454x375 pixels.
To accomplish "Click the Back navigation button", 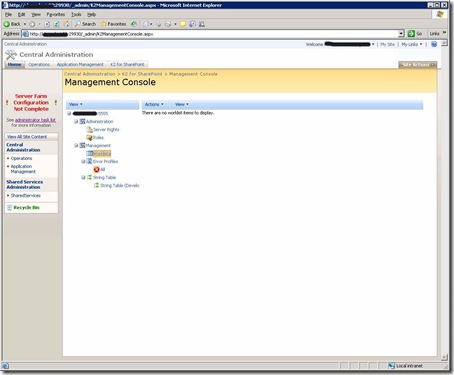I will (12, 24).
